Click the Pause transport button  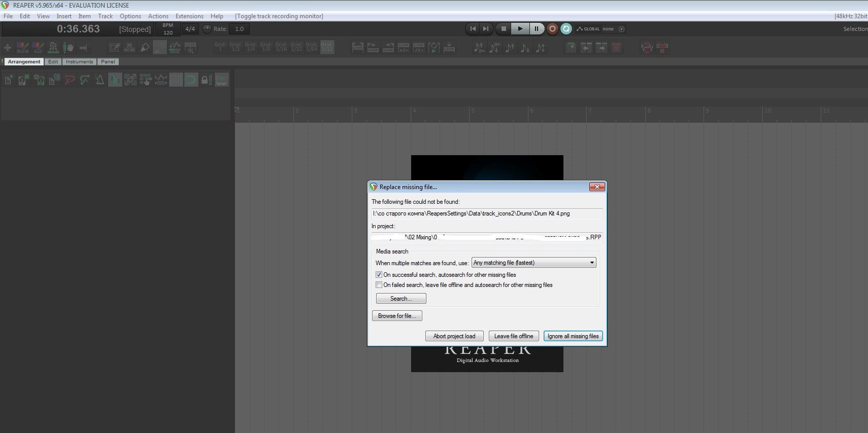pyautogui.click(x=537, y=29)
